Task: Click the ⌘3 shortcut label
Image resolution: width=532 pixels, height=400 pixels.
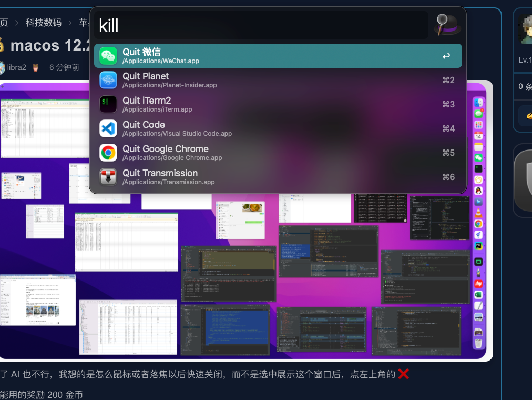Action: 448,104
